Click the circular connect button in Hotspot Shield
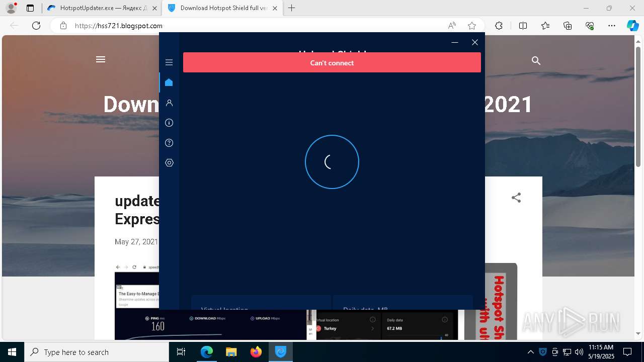The height and width of the screenshot is (362, 644). click(x=332, y=162)
